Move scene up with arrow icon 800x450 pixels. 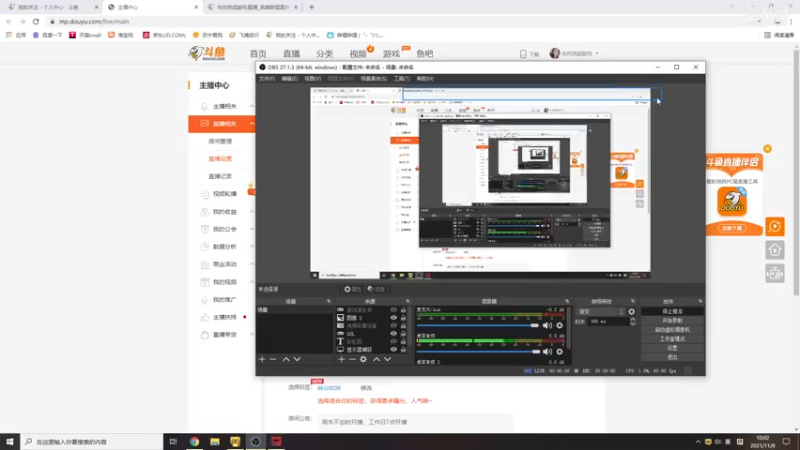[x=286, y=359]
